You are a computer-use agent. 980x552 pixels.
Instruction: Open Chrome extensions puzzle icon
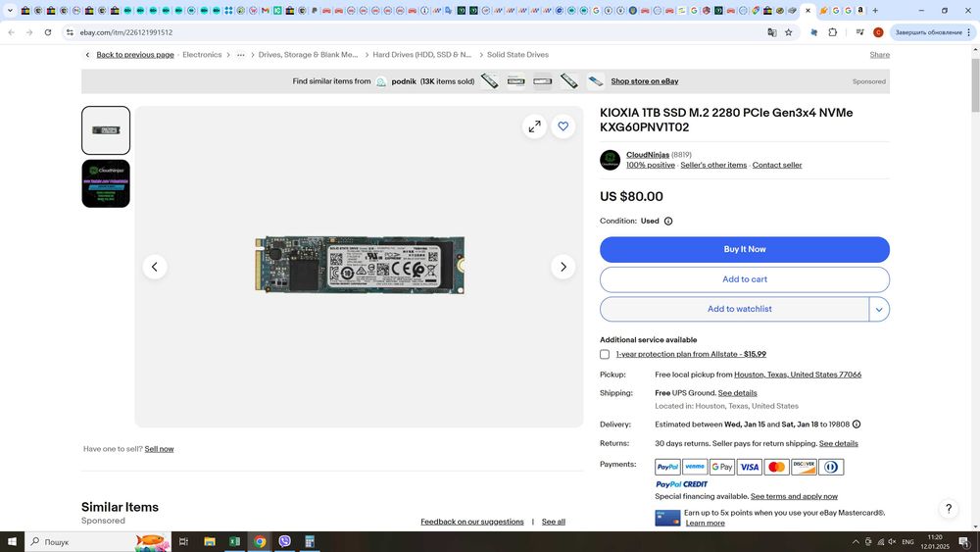pyautogui.click(x=832, y=32)
